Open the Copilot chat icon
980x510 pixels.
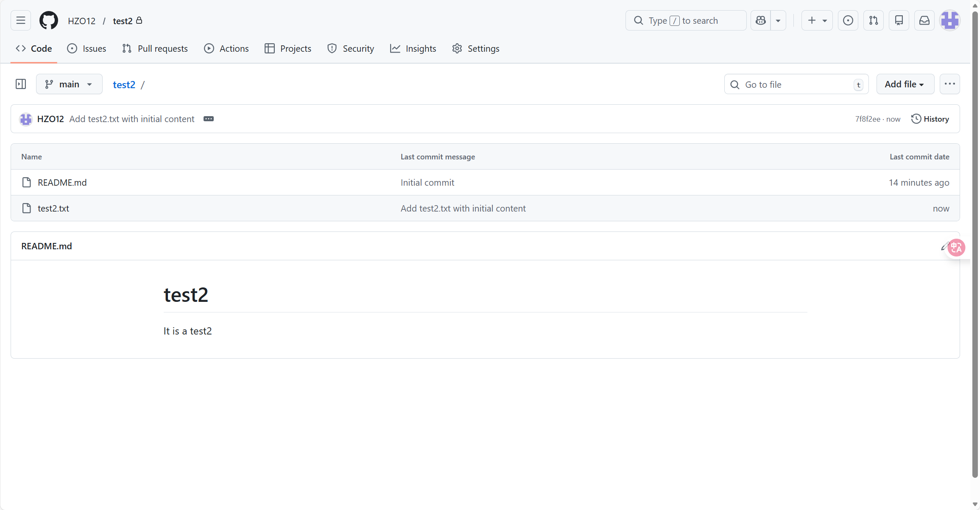(761, 20)
